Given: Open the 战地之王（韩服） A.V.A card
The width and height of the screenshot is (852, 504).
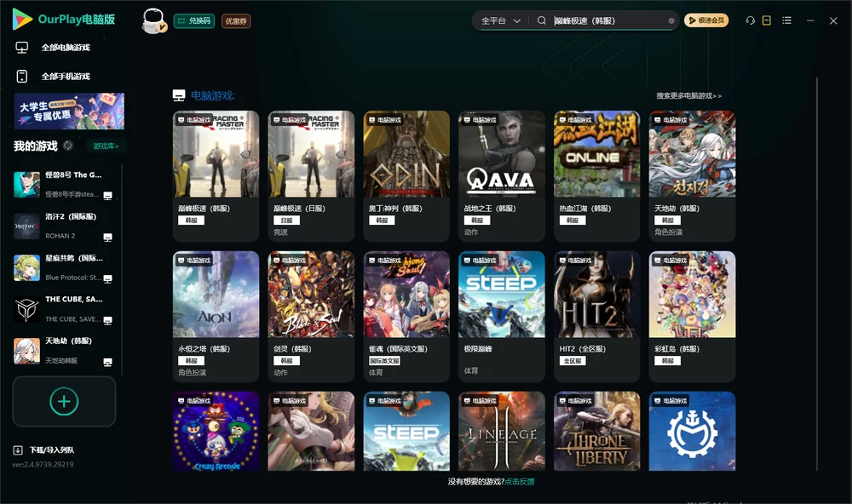Looking at the screenshot, I should [502, 175].
